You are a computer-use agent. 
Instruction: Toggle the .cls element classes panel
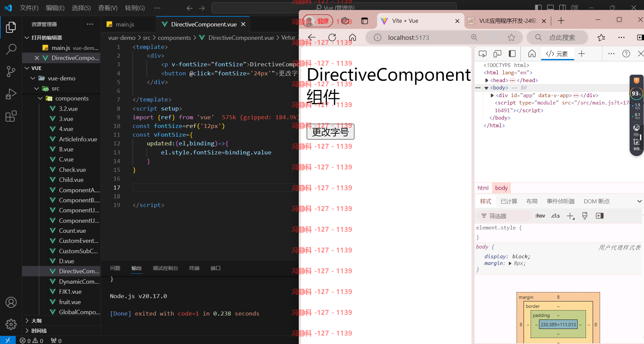[x=555, y=216]
